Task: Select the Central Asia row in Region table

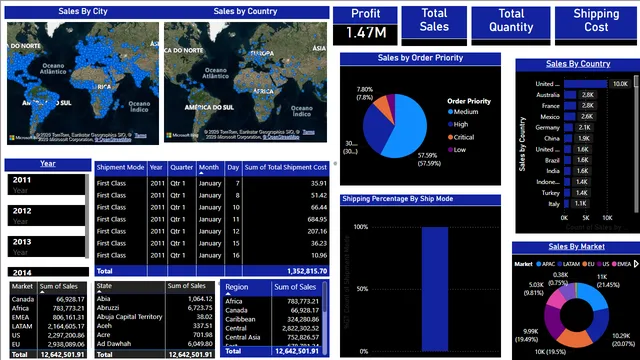Action: (272, 337)
